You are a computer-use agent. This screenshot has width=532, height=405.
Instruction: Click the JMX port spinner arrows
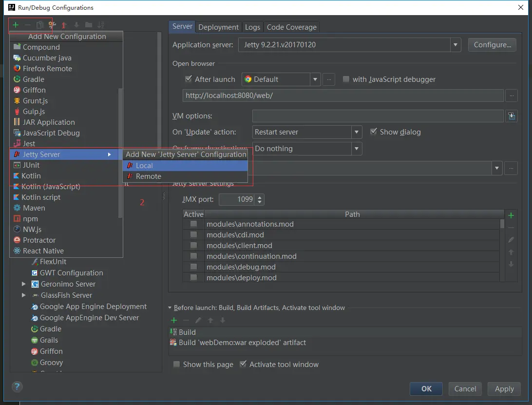click(260, 199)
